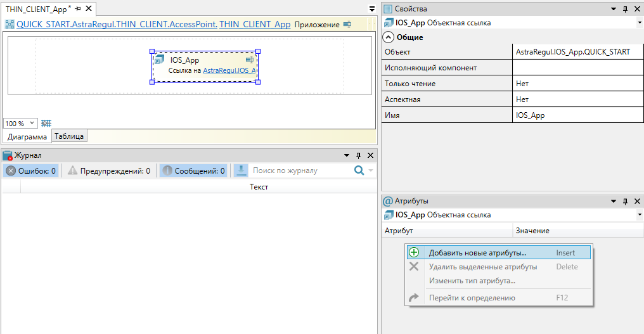Pin the Атрибуты panel

(x=625, y=201)
